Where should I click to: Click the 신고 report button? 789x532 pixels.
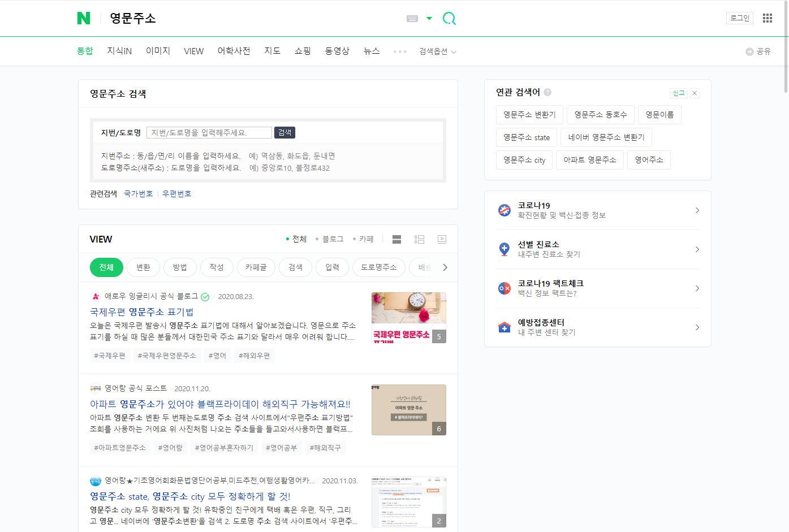(679, 93)
